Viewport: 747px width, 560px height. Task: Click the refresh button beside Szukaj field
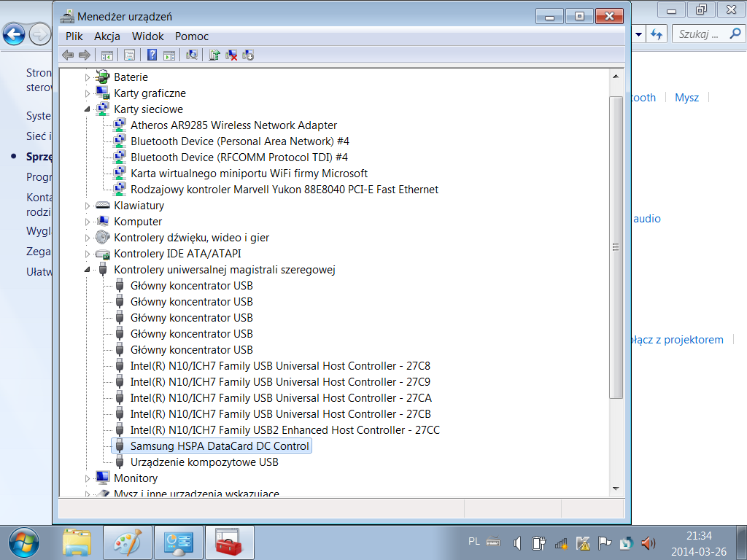pos(657,34)
